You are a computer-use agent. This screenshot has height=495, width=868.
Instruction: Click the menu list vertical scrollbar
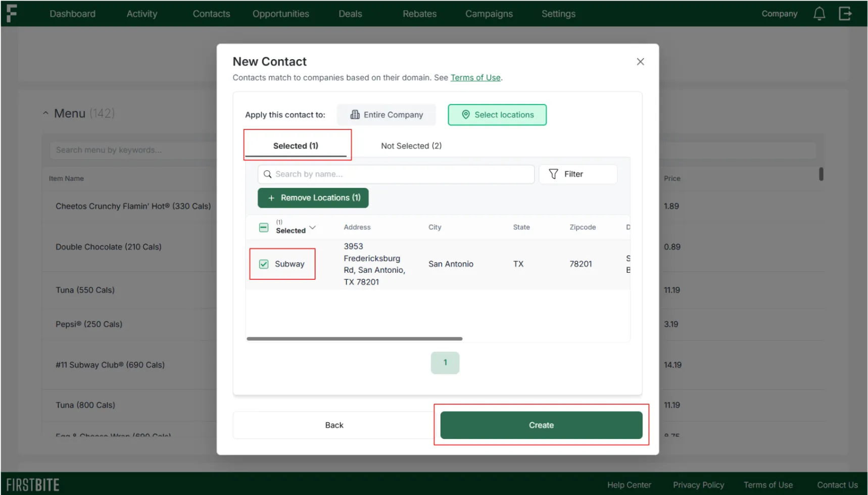coord(821,174)
